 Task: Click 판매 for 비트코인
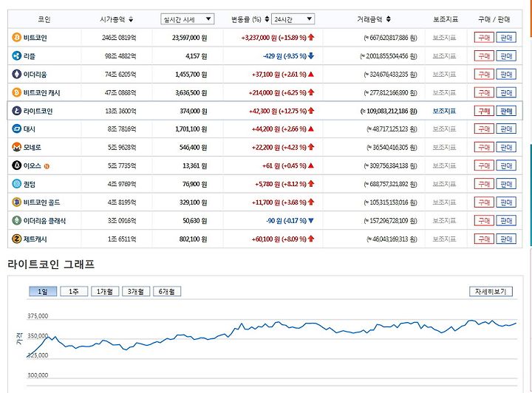[x=506, y=37]
